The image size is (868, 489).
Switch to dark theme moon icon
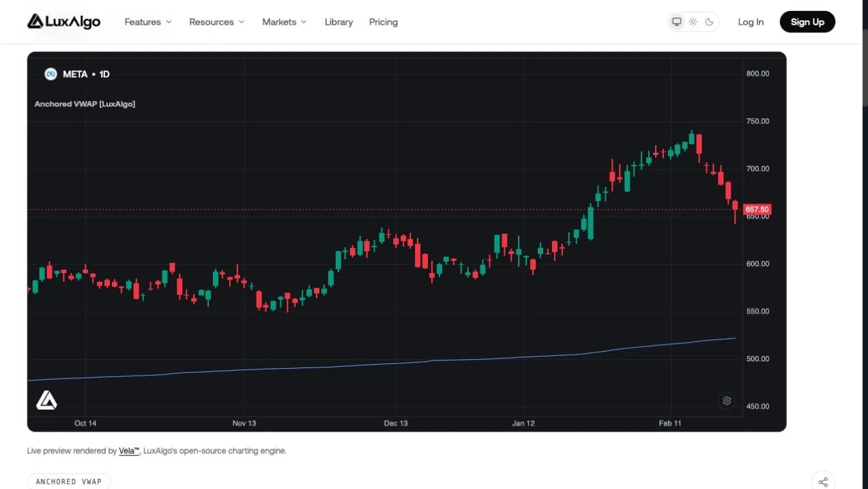tap(710, 22)
